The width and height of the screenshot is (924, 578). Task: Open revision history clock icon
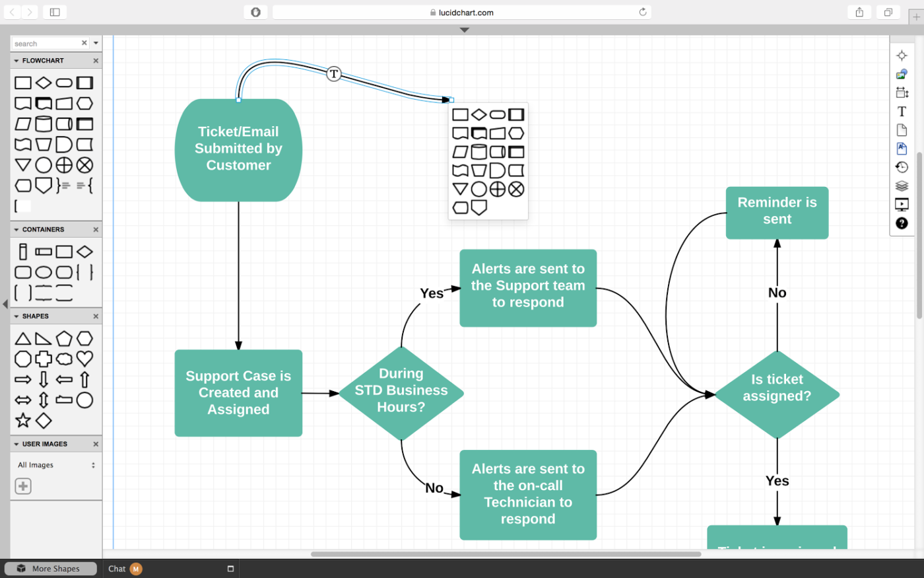tap(902, 167)
